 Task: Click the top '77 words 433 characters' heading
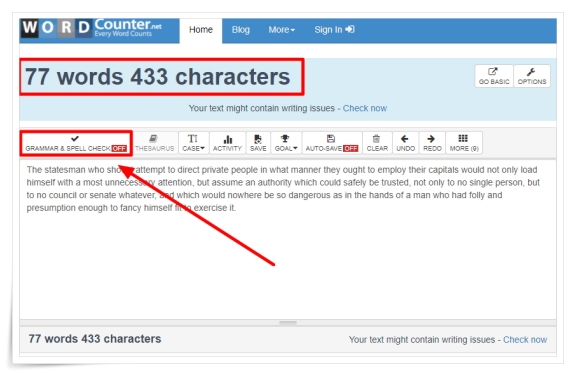[157, 77]
